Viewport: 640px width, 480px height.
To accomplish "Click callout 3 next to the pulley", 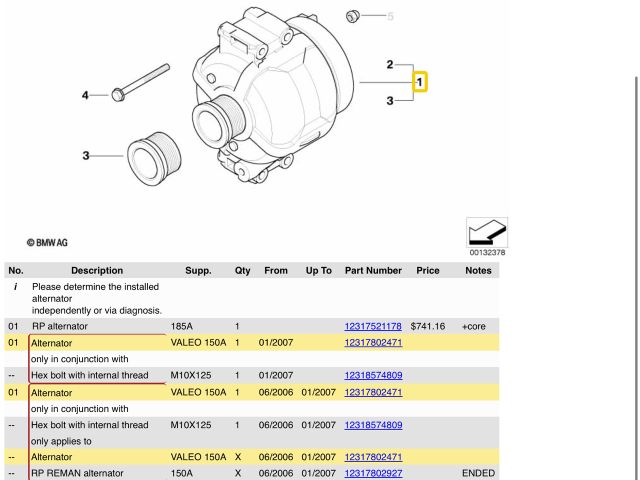I will 85,155.
